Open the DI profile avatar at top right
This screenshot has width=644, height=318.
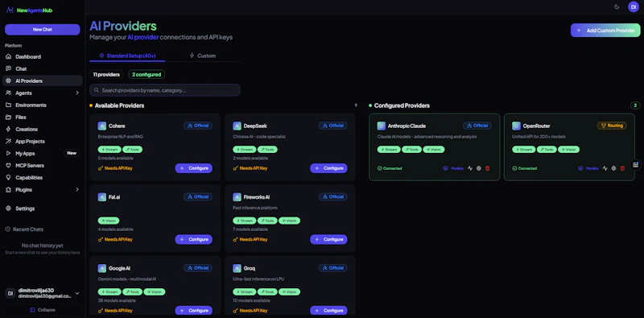pyautogui.click(x=634, y=7)
